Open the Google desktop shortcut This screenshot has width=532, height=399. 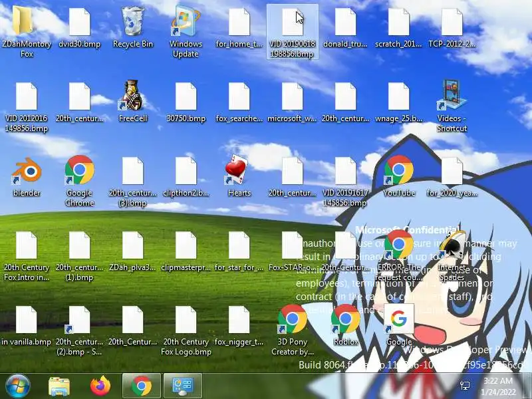tap(398, 325)
